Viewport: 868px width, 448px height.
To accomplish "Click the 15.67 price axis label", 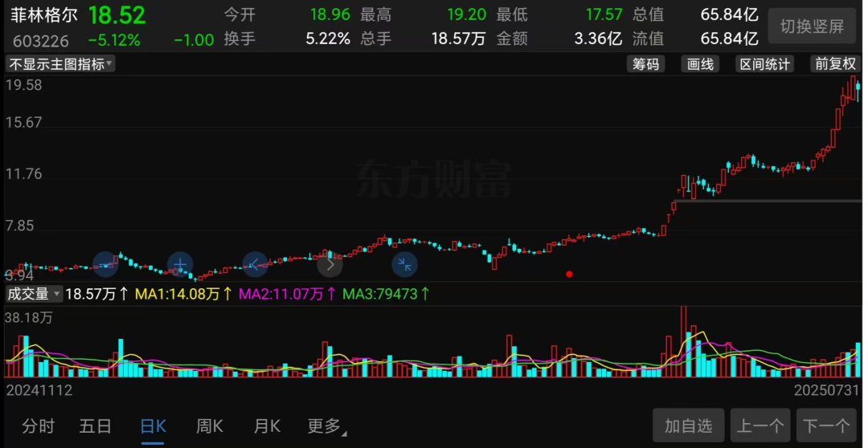I will pos(24,122).
